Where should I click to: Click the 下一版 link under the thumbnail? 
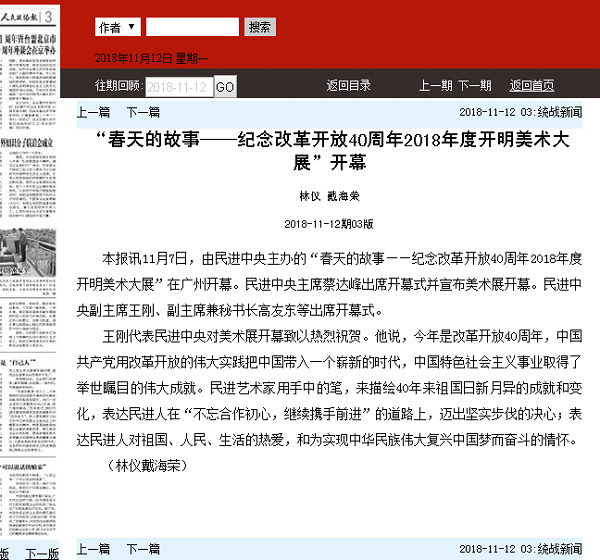(42, 553)
